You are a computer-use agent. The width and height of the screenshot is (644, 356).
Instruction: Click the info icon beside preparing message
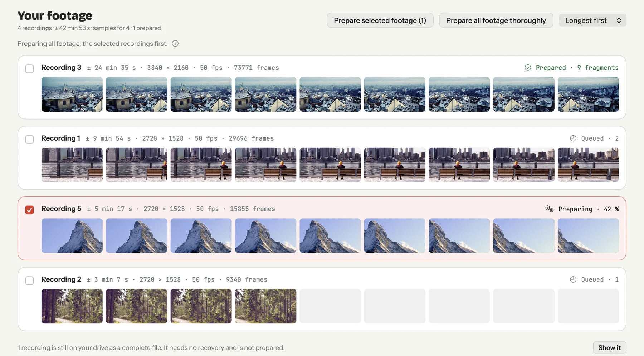pos(175,44)
